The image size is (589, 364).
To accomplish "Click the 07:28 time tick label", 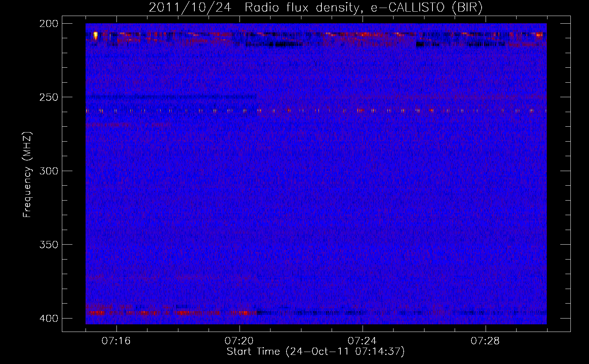I will coord(485,341).
